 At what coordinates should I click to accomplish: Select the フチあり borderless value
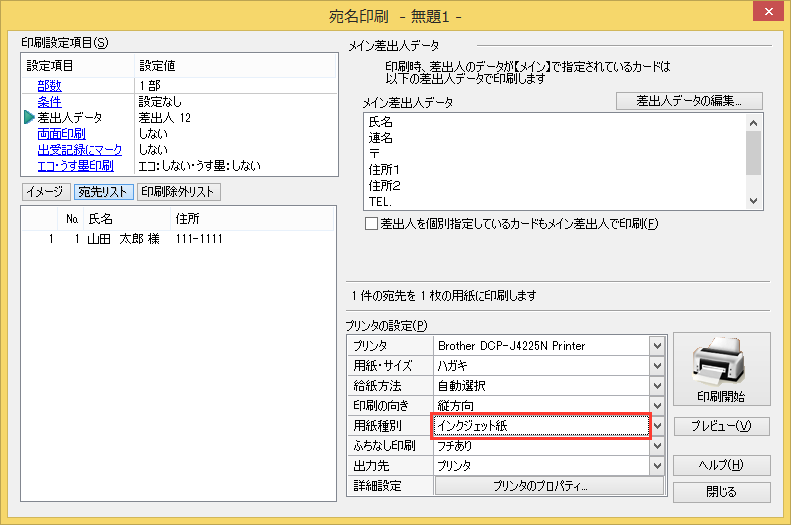[x=541, y=446]
